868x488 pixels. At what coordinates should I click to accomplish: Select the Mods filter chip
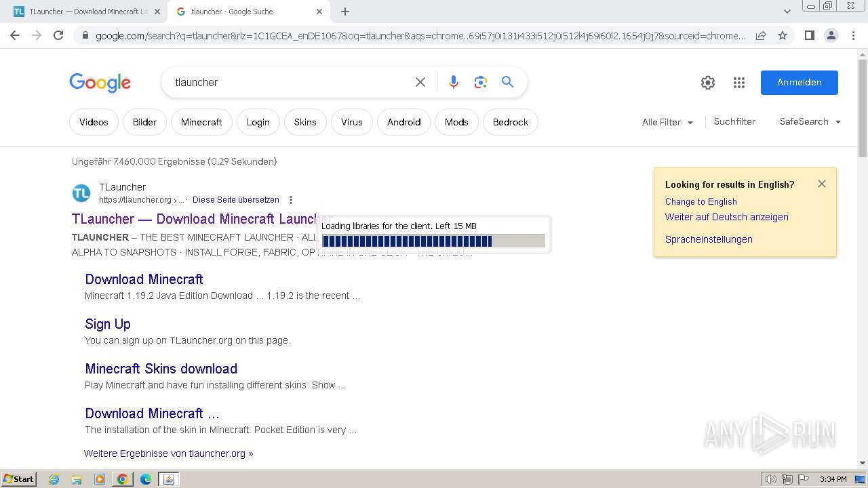click(x=456, y=122)
